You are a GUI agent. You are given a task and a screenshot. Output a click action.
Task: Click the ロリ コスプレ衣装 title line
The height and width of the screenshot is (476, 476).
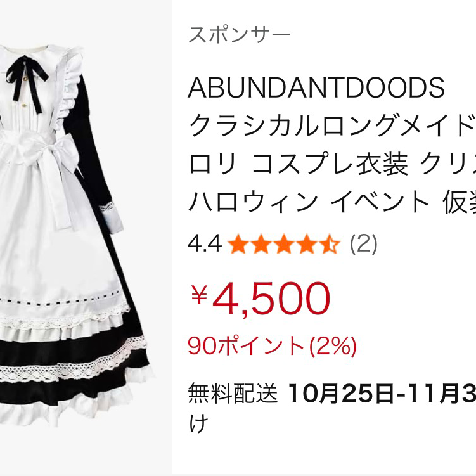point(332,164)
